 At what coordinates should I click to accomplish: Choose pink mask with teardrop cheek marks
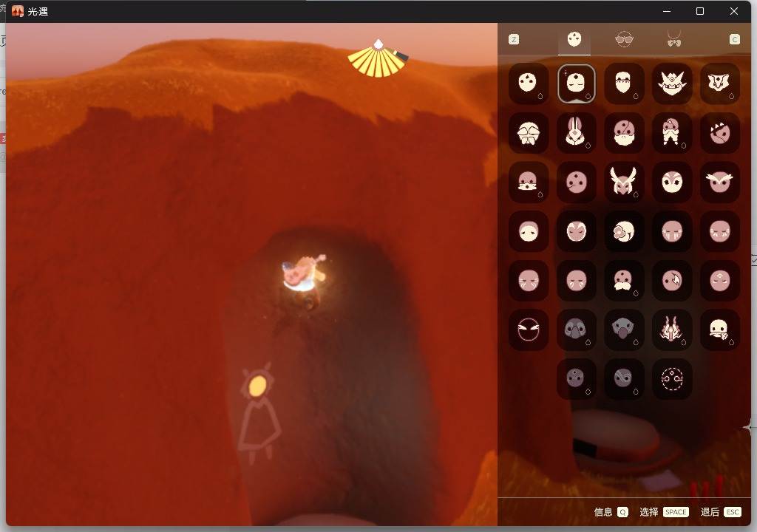point(576,281)
